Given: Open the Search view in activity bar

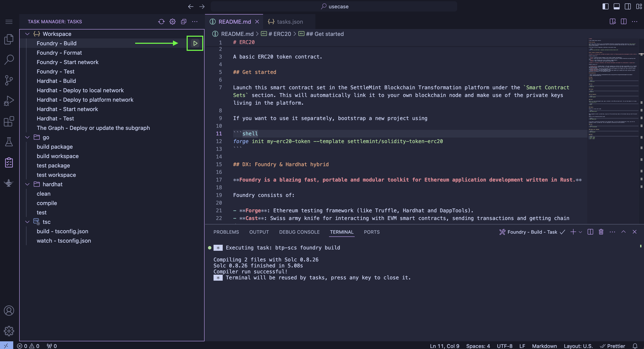Looking at the screenshot, I should point(9,60).
